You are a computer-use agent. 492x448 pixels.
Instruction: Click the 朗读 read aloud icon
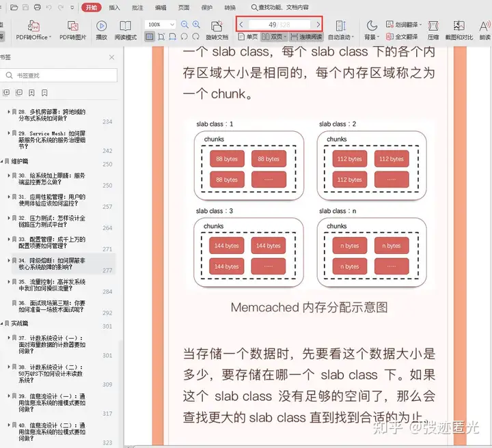(x=484, y=31)
